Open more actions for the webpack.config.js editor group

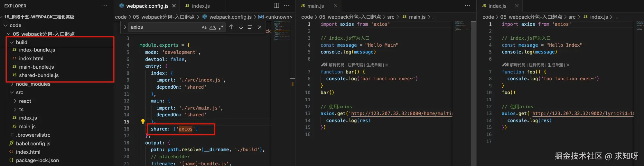click(x=286, y=5)
